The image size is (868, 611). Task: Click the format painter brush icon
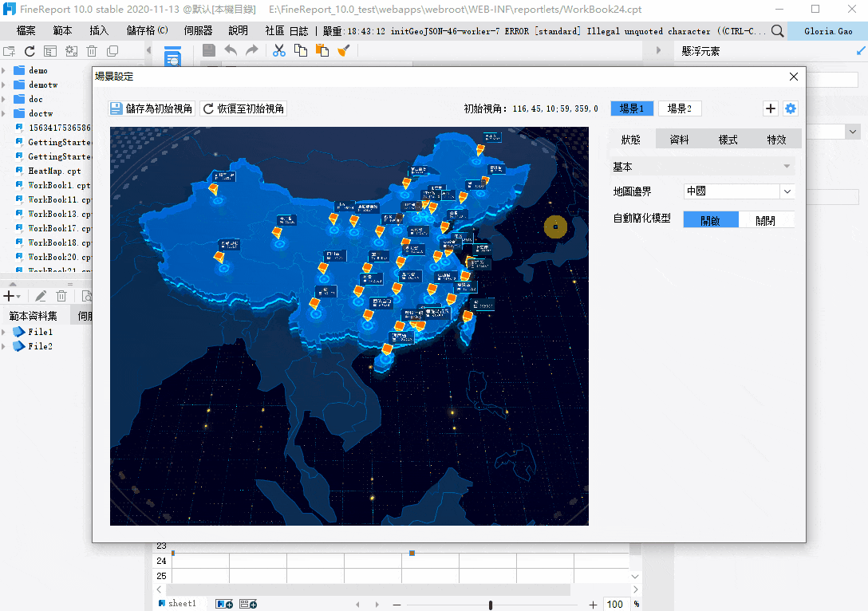click(x=343, y=50)
